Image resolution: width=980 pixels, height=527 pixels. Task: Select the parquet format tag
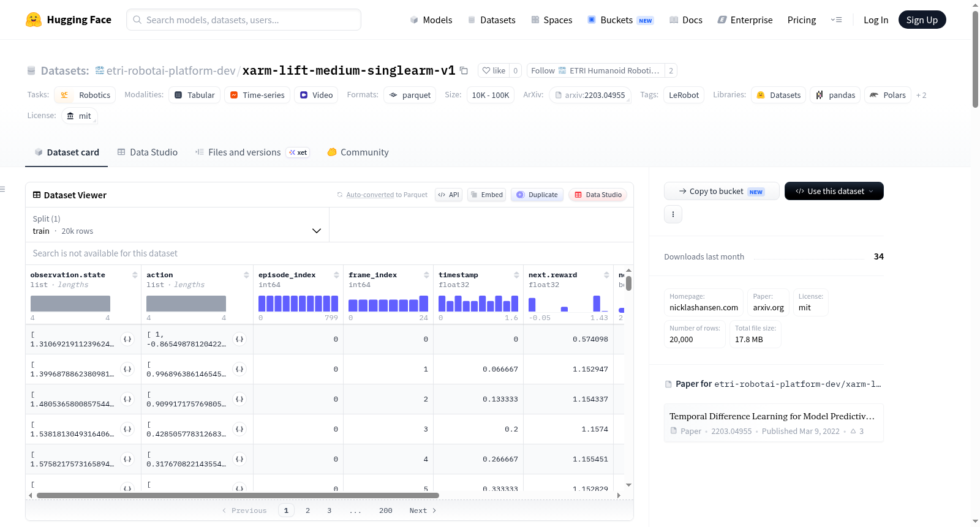click(410, 95)
